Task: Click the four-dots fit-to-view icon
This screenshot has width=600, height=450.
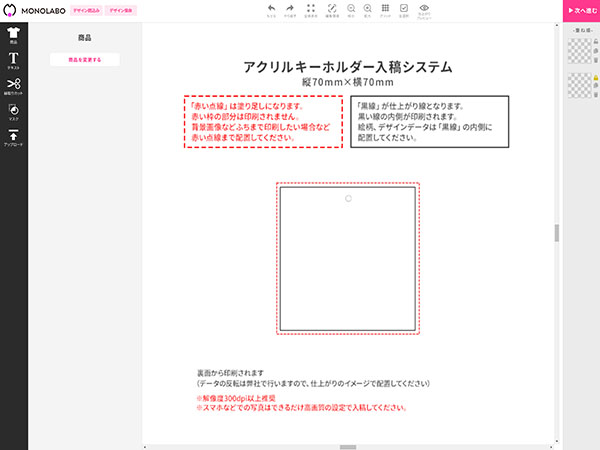Action: coord(311,10)
